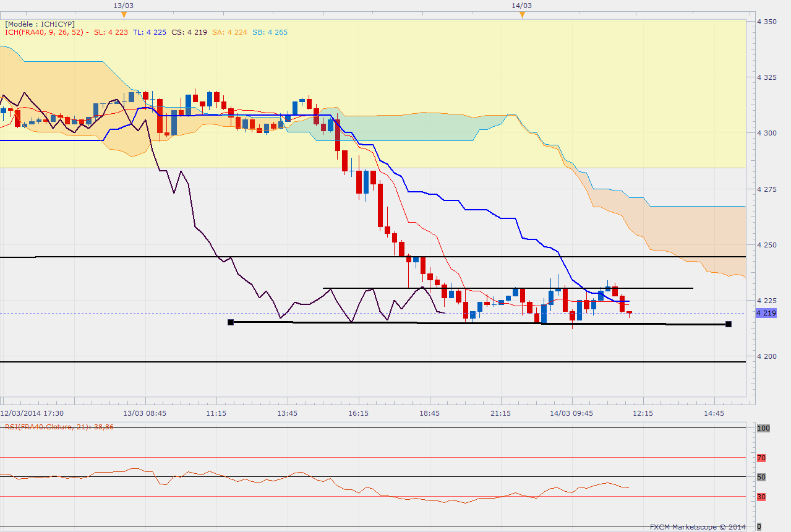Click the 4 250 price axis label
This screenshot has height=532, width=791.
pyautogui.click(x=766, y=245)
